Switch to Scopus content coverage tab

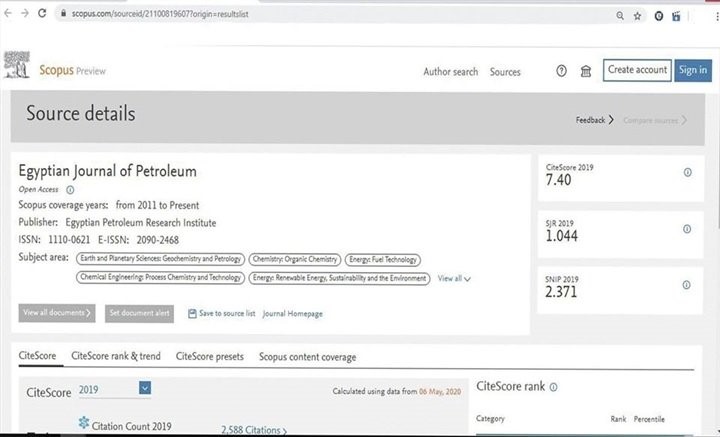[x=307, y=357]
